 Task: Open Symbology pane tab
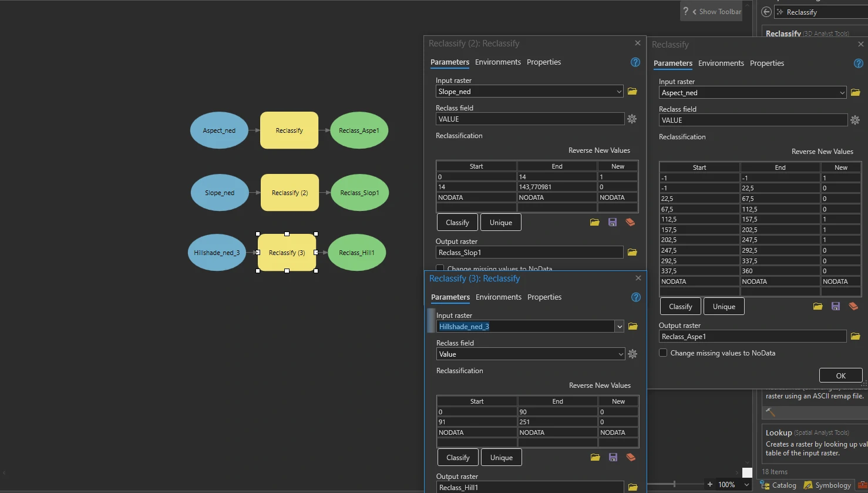(827, 485)
